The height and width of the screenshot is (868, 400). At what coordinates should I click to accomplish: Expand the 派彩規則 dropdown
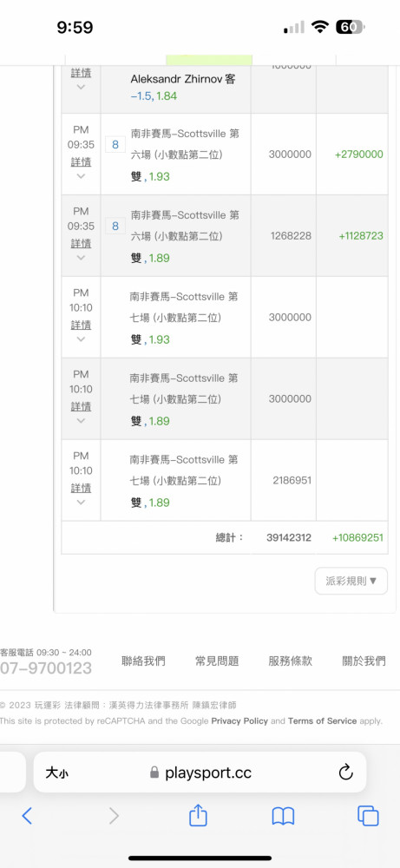pyautogui.click(x=351, y=581)
